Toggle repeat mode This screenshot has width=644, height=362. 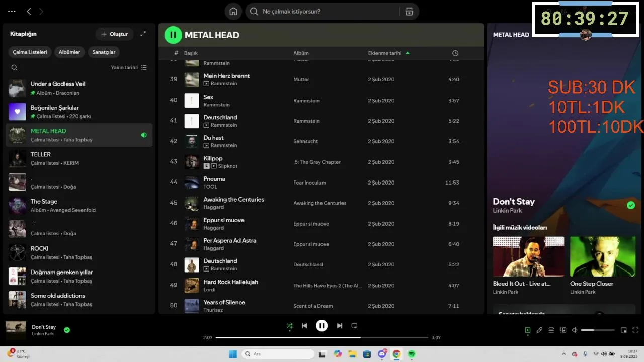coord(354,326)
